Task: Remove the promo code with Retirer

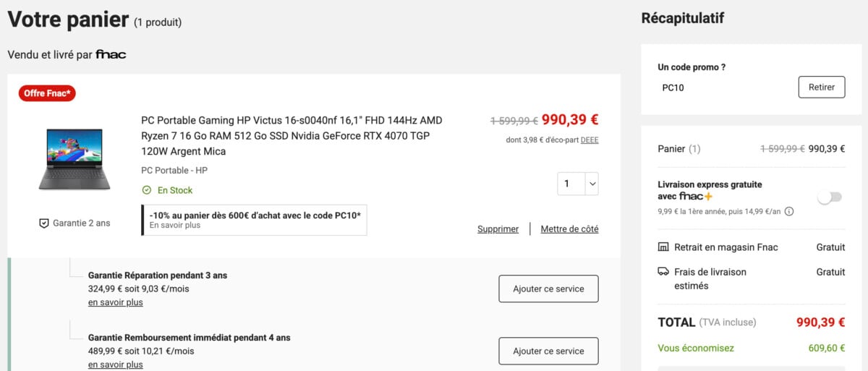Action: (822, 88)
